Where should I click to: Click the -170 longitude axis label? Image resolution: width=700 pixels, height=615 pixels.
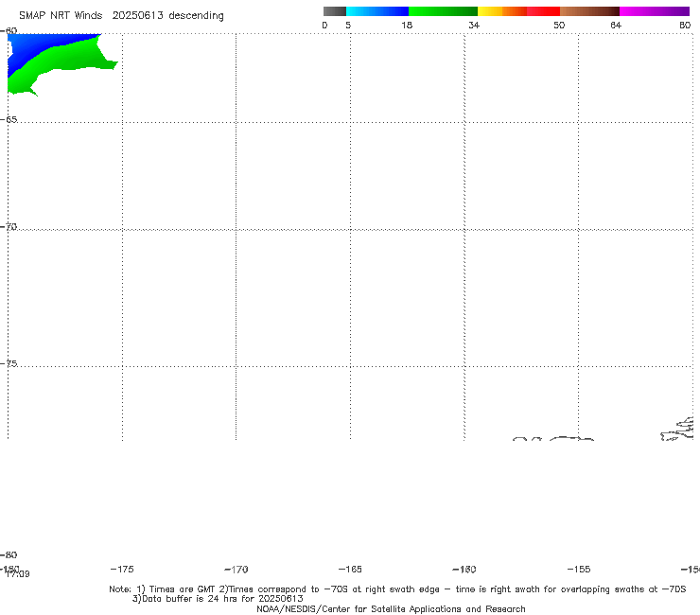236,569
